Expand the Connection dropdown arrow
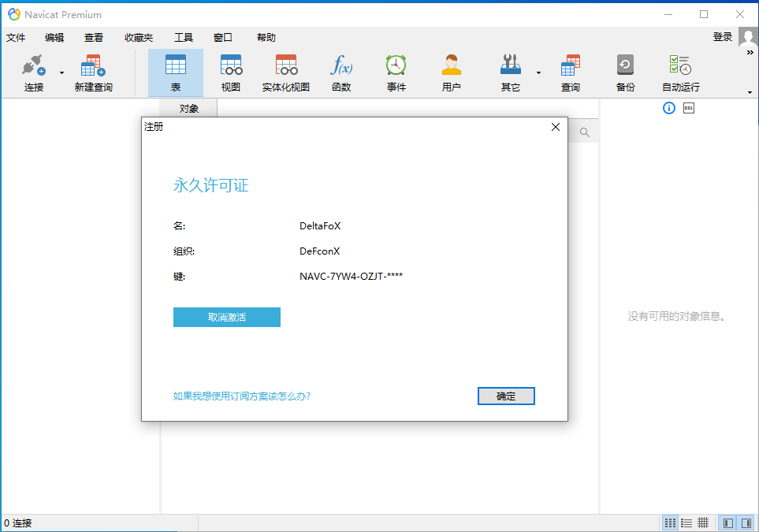 click(61, 73)
